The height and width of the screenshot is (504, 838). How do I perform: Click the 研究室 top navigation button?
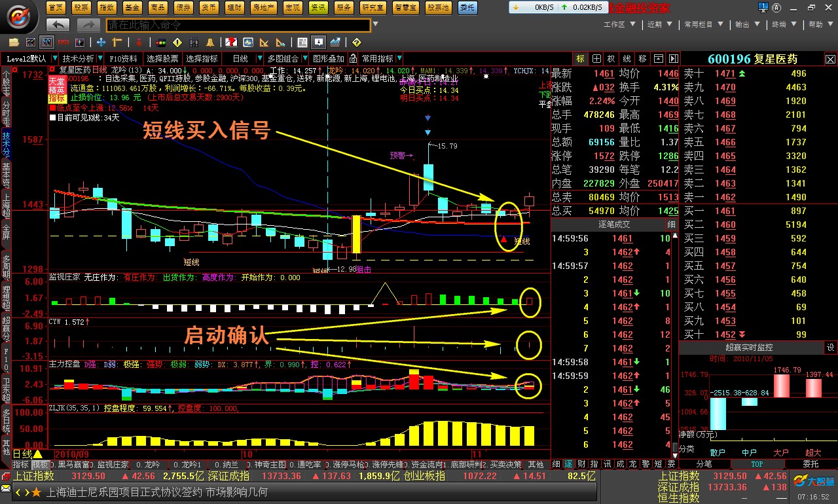point(373,7)
